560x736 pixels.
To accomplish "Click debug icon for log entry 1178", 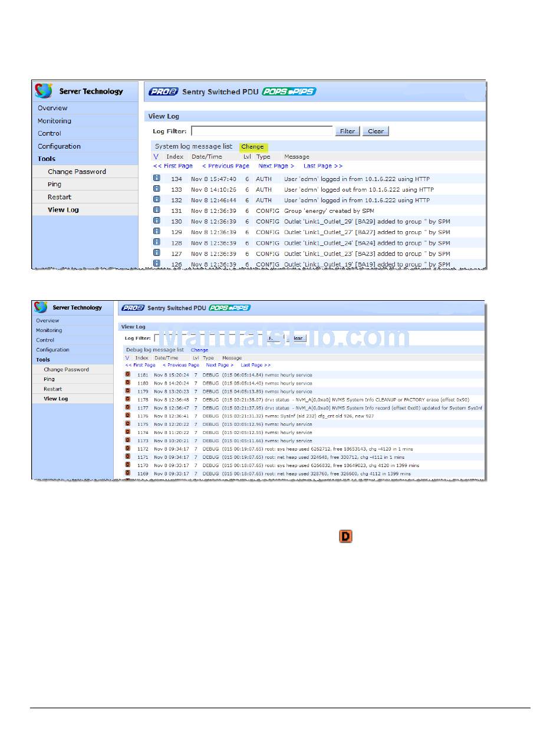I will tap(127, 399).
